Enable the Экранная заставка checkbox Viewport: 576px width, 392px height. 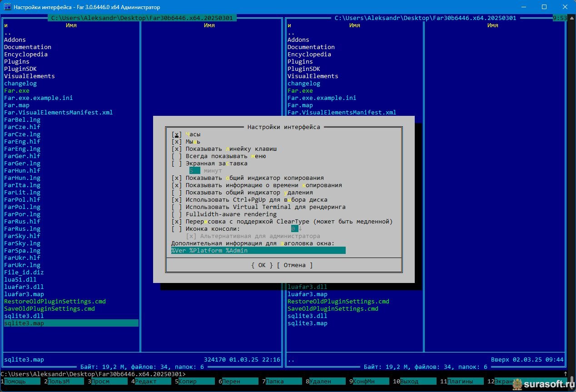pyautogui.click(x=177, y=164)
